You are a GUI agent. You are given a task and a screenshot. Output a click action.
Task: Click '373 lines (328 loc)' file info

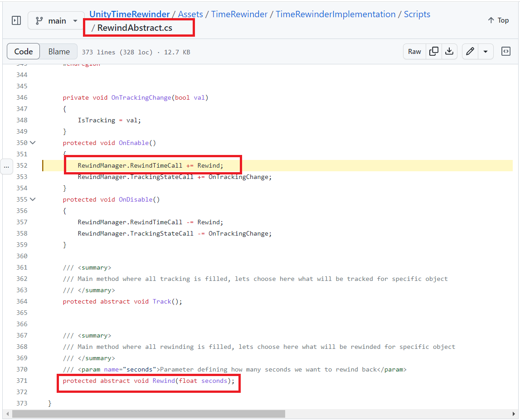[117, 53]
